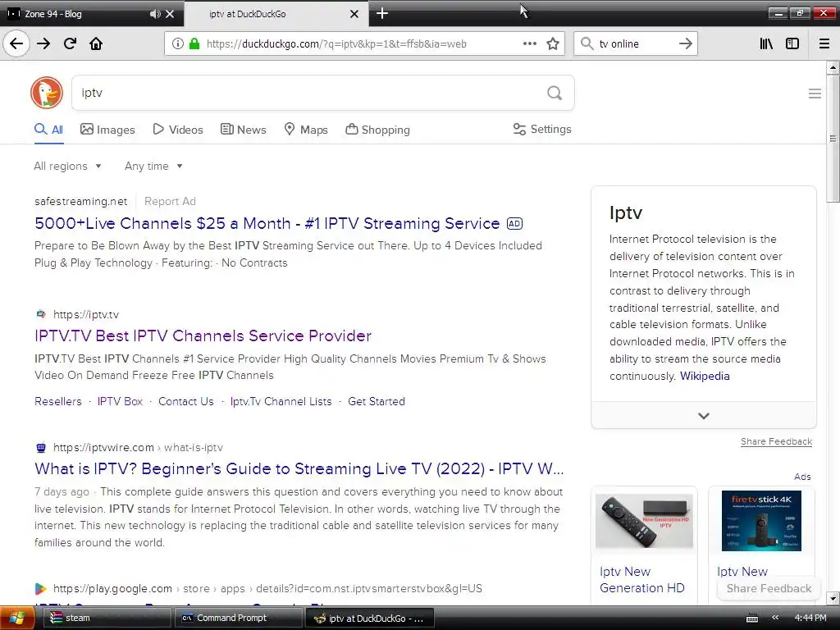Click the Iptv New Generation HD product title
This screenshot has width=840, height=630.
[642, 580]
